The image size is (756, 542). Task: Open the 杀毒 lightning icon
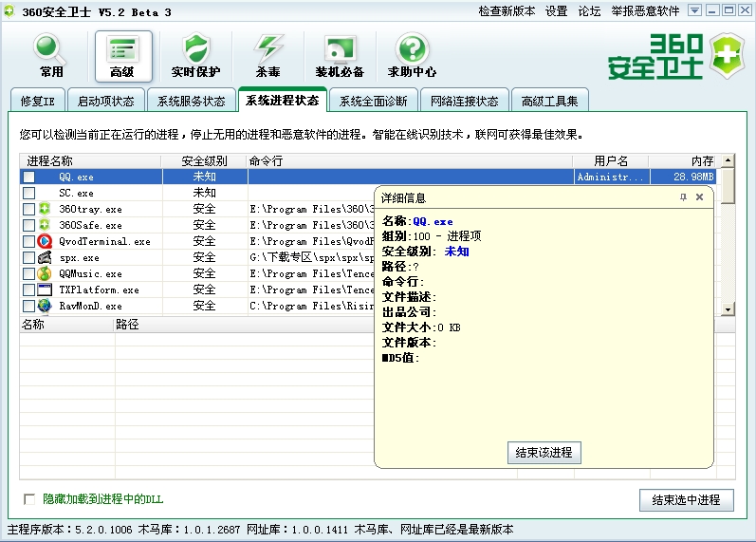268,55
